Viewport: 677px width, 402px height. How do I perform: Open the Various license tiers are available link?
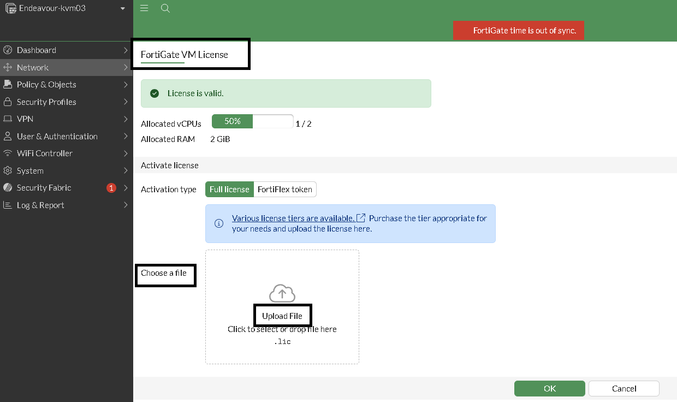click(x=293, y=218)
